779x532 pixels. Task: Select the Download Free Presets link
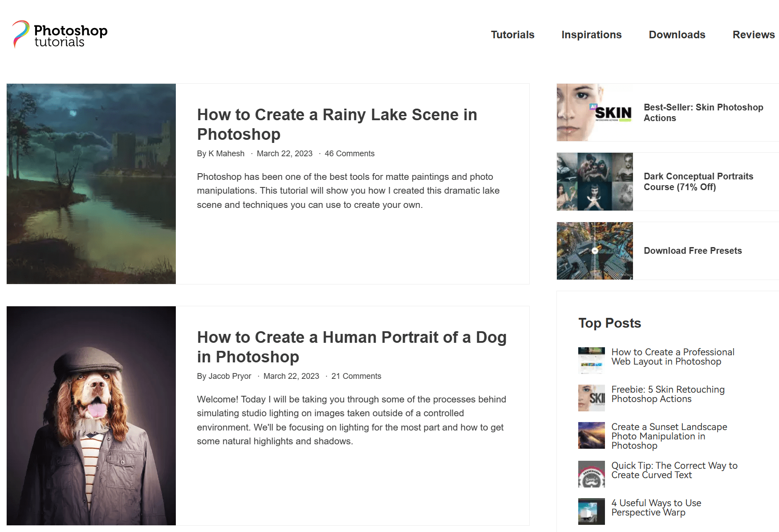tap(692, 251)
